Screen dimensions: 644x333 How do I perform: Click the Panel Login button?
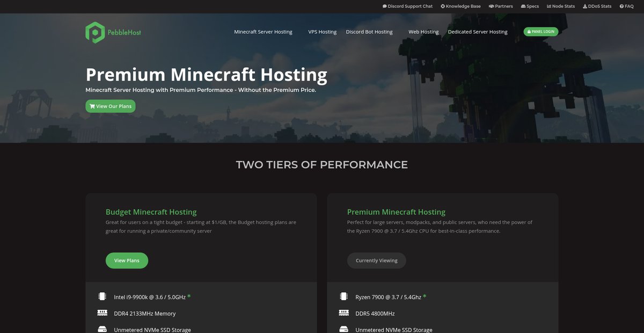point(541,32)
